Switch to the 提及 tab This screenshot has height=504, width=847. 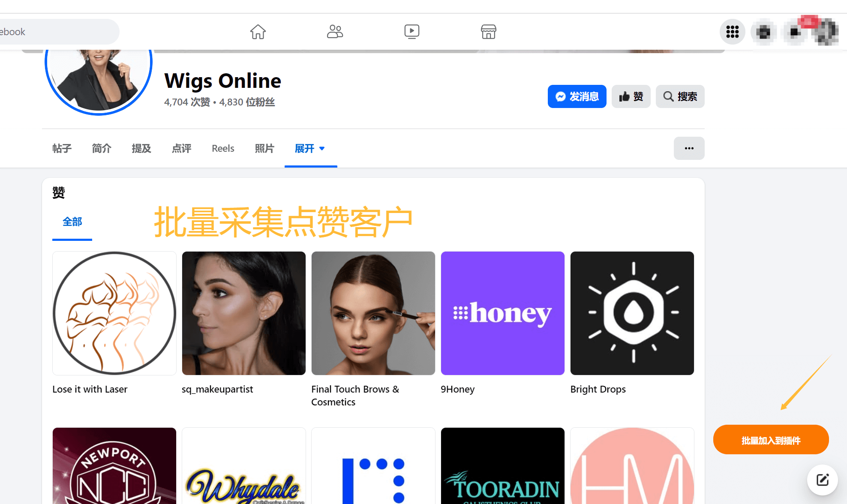point(141,148)
